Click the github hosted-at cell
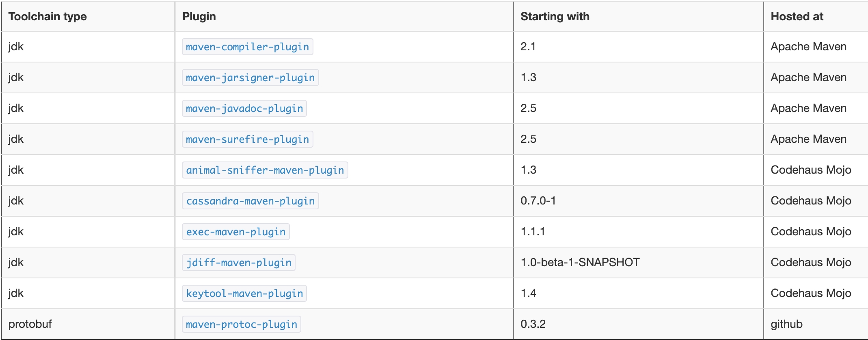Viewport: 868px width, 340px height. click(786, 324)
